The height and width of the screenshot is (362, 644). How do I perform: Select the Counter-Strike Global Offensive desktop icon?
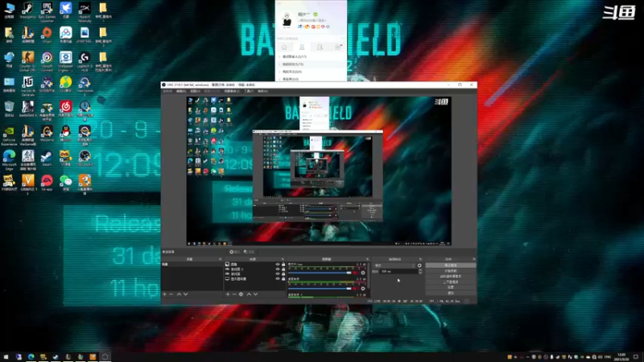tap(28, 62)
